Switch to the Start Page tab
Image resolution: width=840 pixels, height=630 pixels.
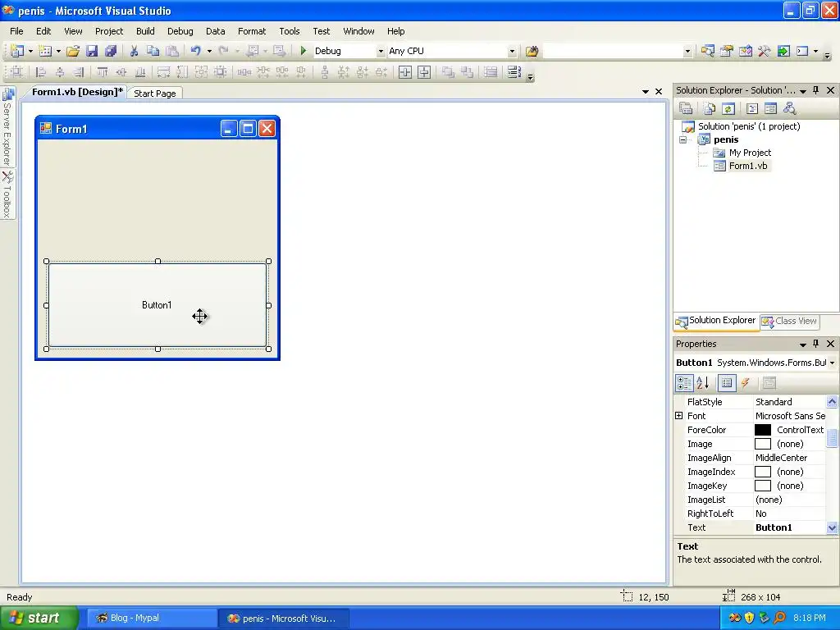(155, 94)
